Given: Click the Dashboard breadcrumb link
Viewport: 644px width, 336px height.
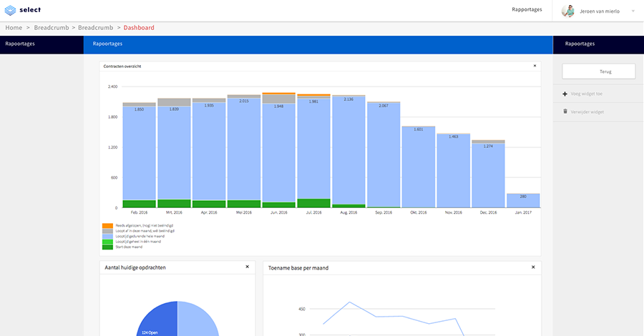Looking at the screenshot, I should 139,28.
